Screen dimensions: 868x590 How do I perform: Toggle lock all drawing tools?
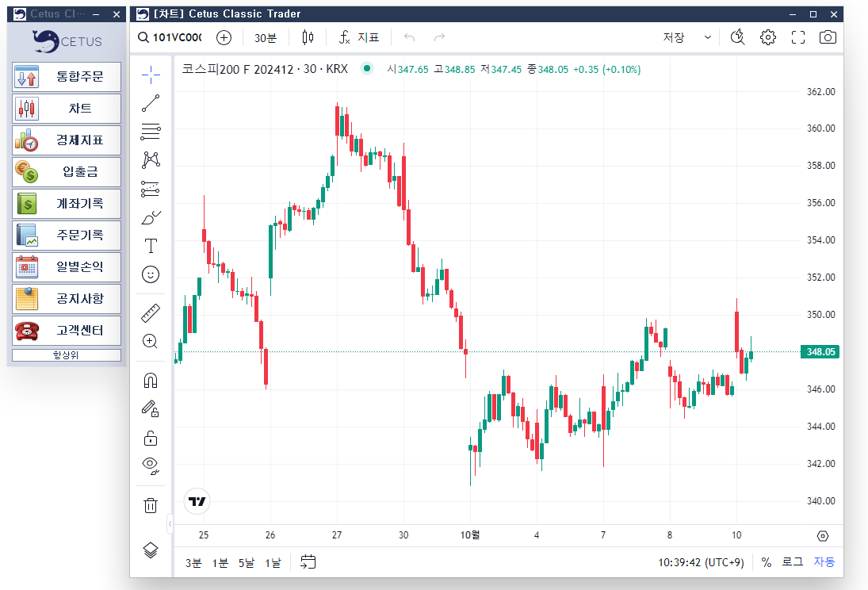coord(151,438)
